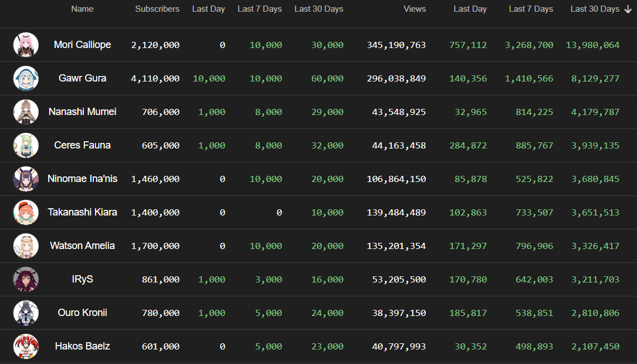Select total views 296,038,849
Viewport: 637px width, 364px height.
pos(396,79)
